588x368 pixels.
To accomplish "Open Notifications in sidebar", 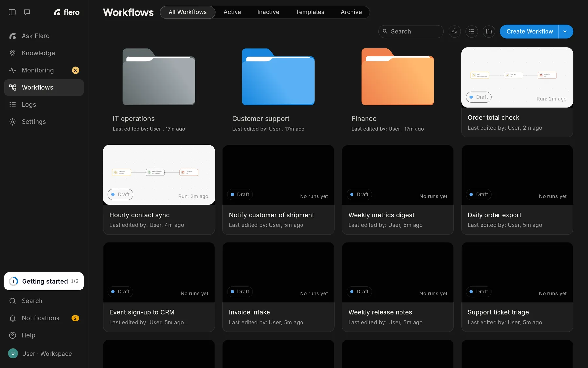I will point(44,318).
